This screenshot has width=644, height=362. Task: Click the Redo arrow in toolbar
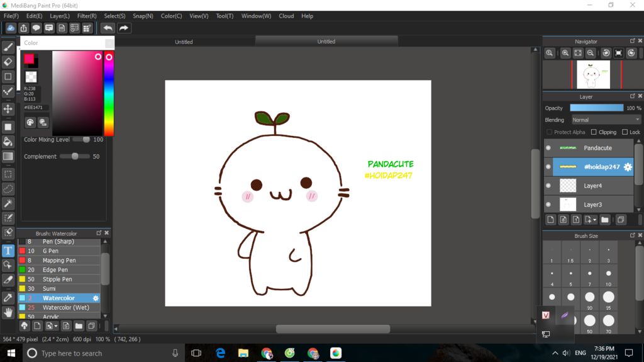pyautogui.click(x=124, y=28)
